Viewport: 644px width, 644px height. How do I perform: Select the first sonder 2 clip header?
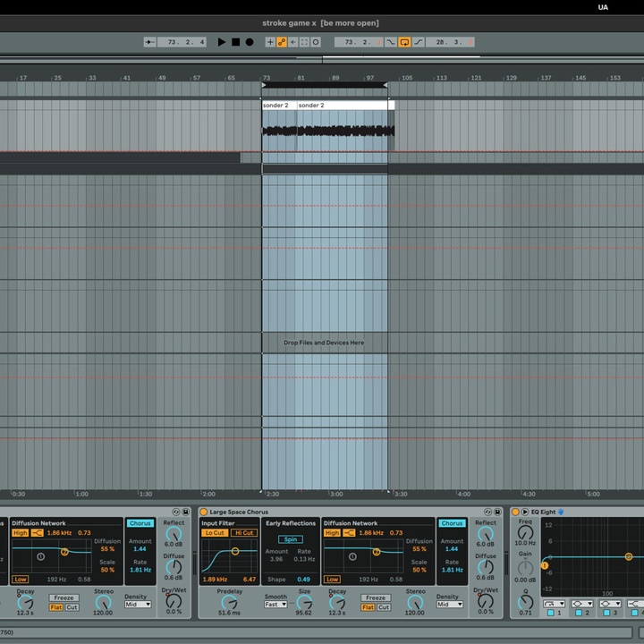278,106
